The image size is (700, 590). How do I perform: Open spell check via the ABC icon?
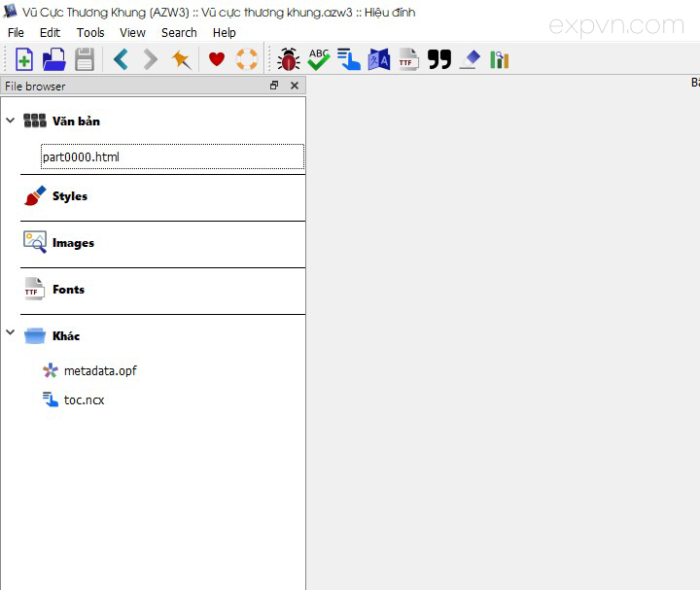click(319, 60)
